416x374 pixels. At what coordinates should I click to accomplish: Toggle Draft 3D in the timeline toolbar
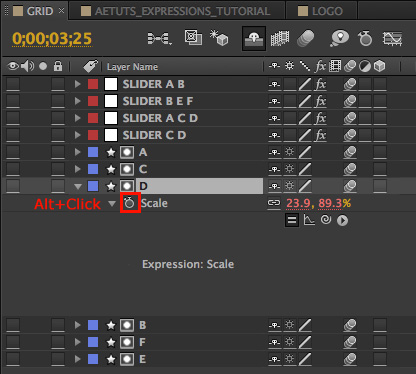(193, 37)
